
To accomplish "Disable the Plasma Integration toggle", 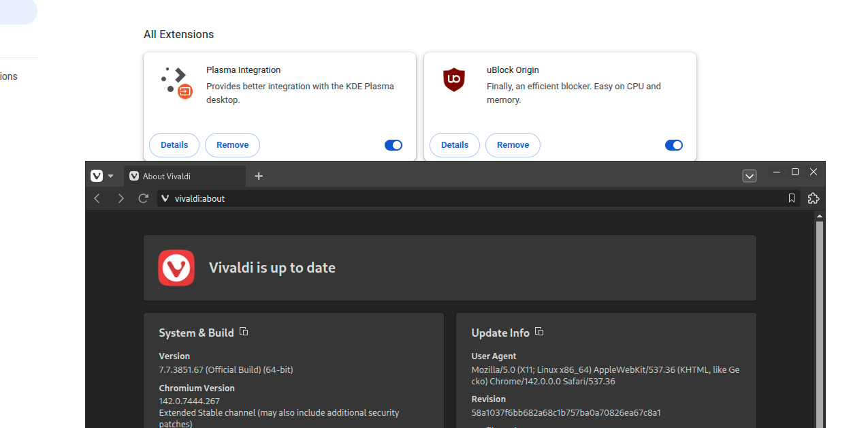I will pyautogui.click(x=393, y=145).
